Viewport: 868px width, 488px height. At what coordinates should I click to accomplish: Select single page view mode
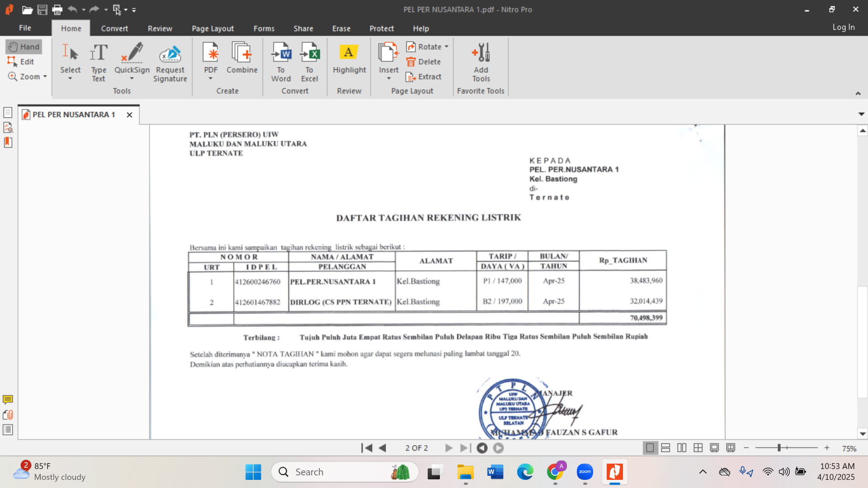650,448
